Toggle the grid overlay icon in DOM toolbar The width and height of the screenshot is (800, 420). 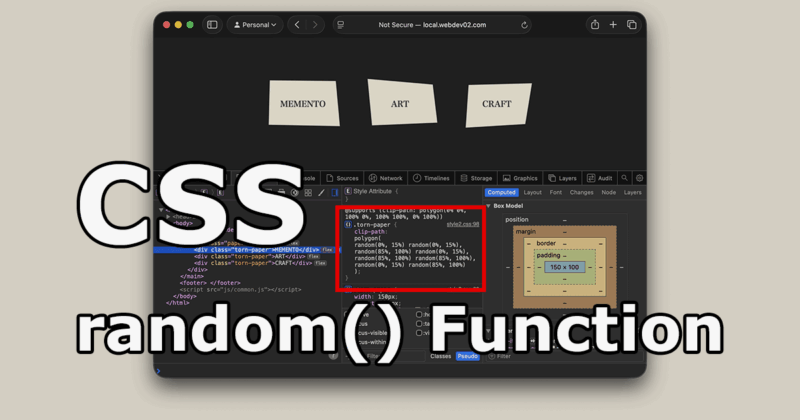click(x=308, y=192)
